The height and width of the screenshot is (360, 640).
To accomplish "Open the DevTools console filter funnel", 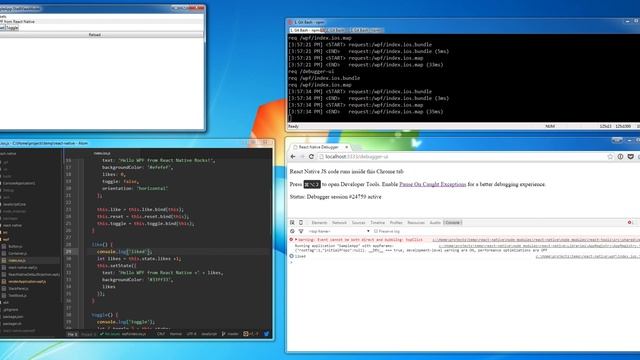I will (301, 231).
